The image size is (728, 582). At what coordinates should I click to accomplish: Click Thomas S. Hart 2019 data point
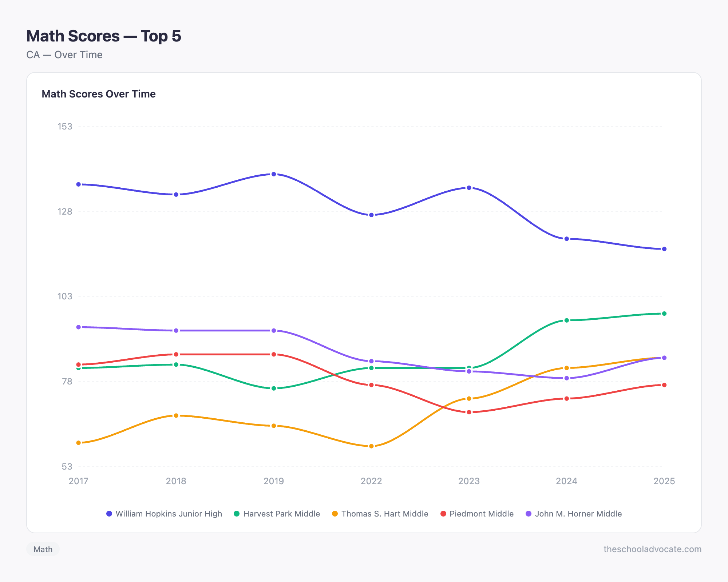[x=274, y=426]
